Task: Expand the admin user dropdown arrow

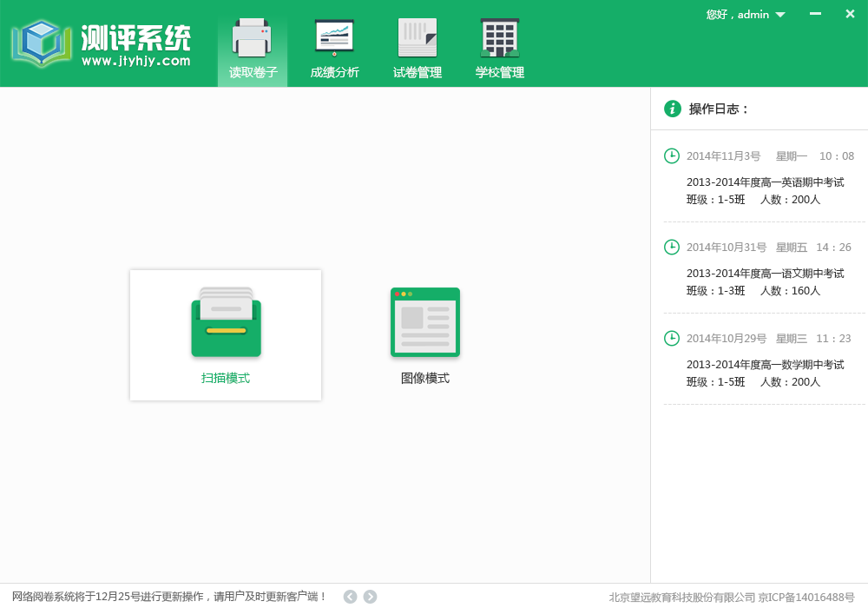Action: click(780, 15)
